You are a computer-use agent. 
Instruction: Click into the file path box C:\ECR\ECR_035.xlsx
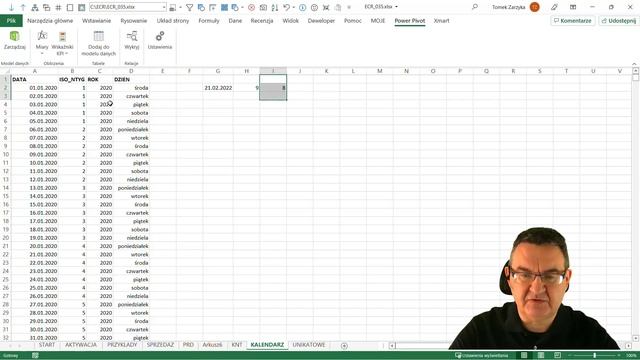[x=125, y=7]
